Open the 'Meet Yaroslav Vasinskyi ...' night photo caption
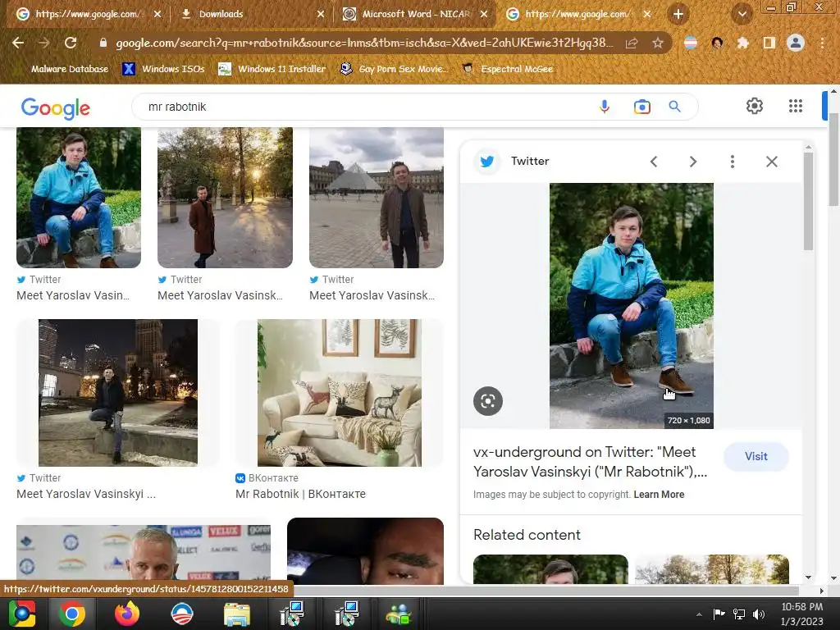The image size is (840, 630). pyautogui.click(x=86, y=494)
